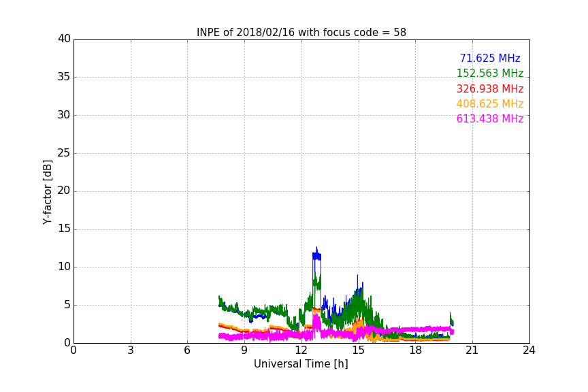This screenshot has height=392, width=588.
Task: Click the plot title mentioning focus code 58
Action: pos(301,32)
